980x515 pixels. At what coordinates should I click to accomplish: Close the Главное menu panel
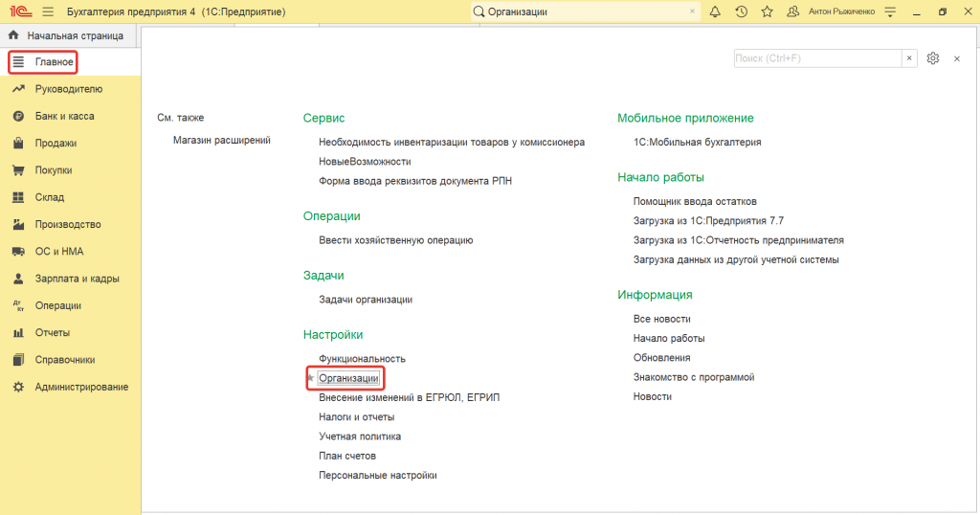point(957,58)
